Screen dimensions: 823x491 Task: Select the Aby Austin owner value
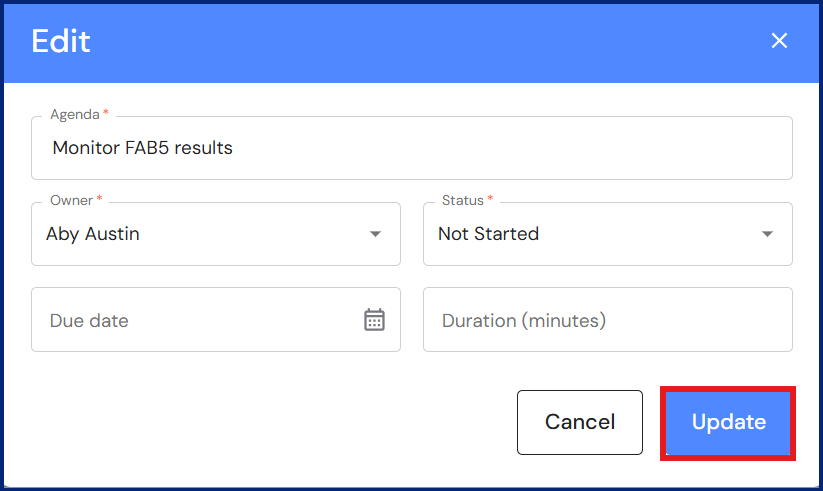pyautogui.click(x=93, y=234)
